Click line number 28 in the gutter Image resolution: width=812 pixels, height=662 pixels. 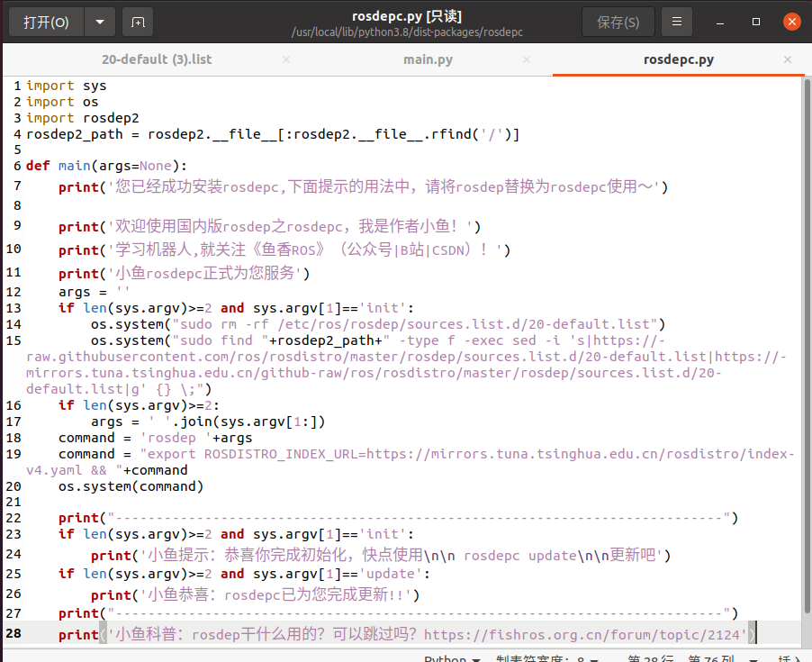[14, 633]
